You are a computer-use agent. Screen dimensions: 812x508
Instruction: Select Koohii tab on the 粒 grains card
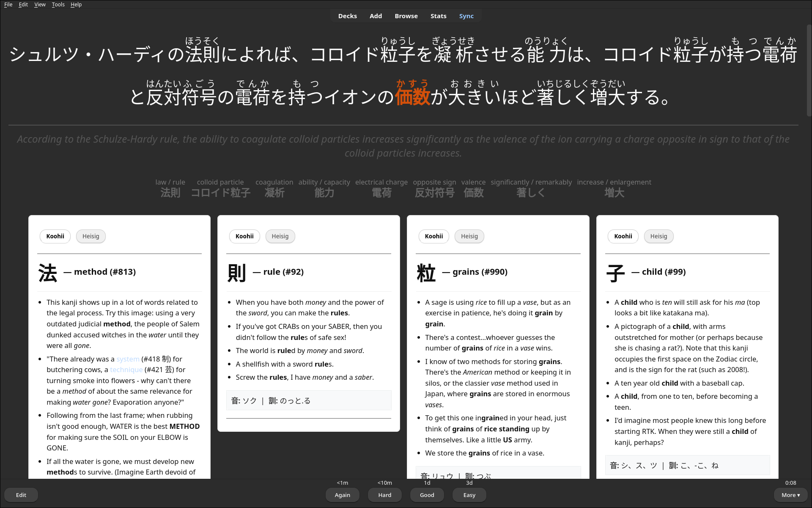point(434,236)
